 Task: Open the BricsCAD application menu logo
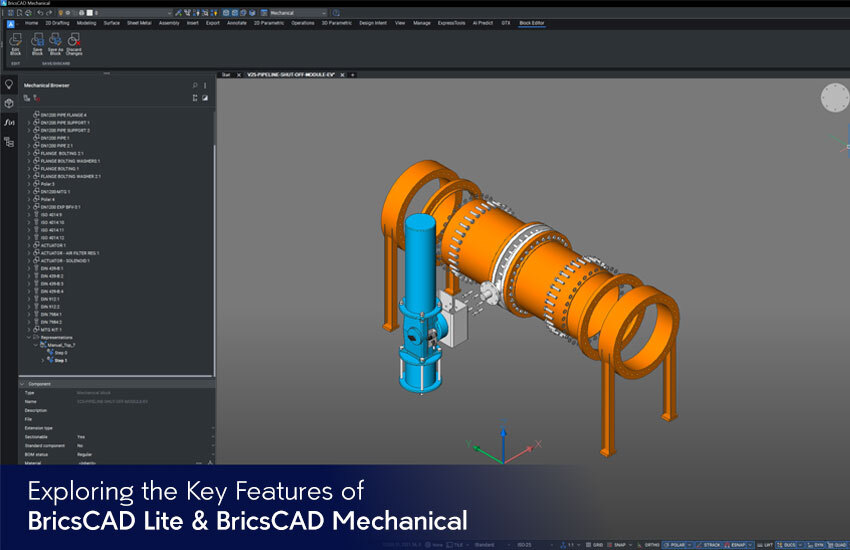click(10, 23)
